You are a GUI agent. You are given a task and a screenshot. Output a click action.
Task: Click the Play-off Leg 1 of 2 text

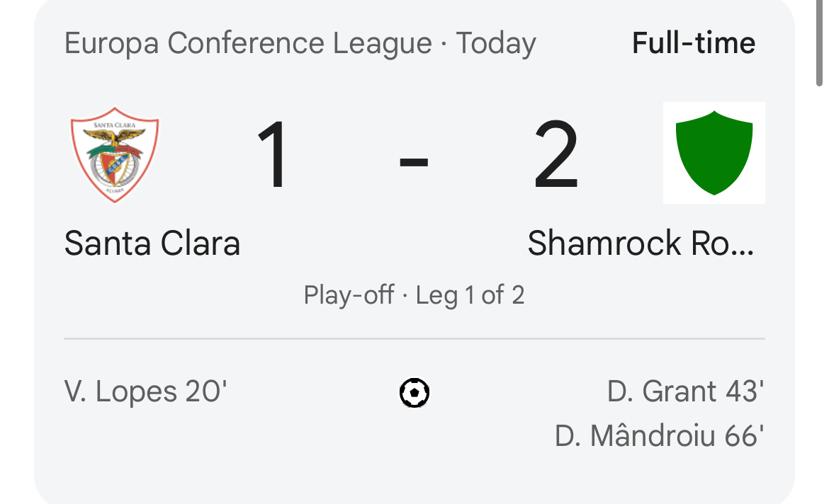pos(414,294)
